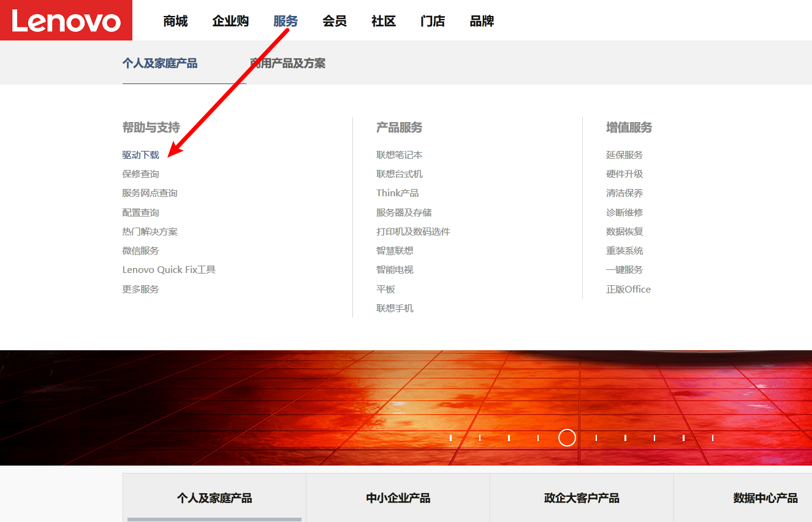Open the 服务 menu
812x522 pixels.
point(286,21)
